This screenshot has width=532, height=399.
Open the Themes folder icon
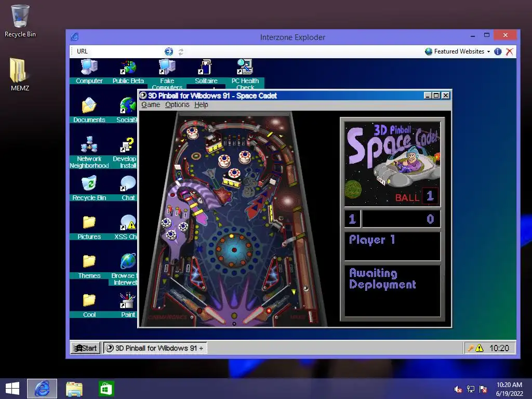click(x=89, y=261)
